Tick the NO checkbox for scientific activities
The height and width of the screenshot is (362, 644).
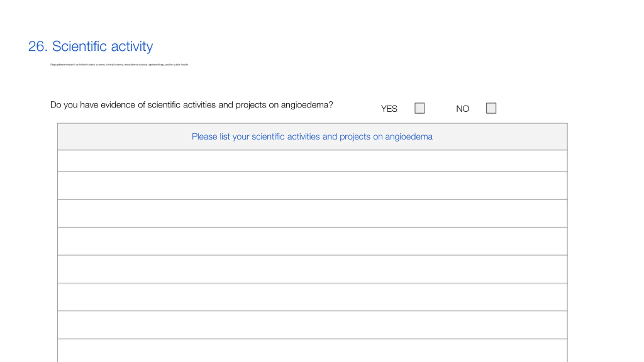[x=491, y=108]
